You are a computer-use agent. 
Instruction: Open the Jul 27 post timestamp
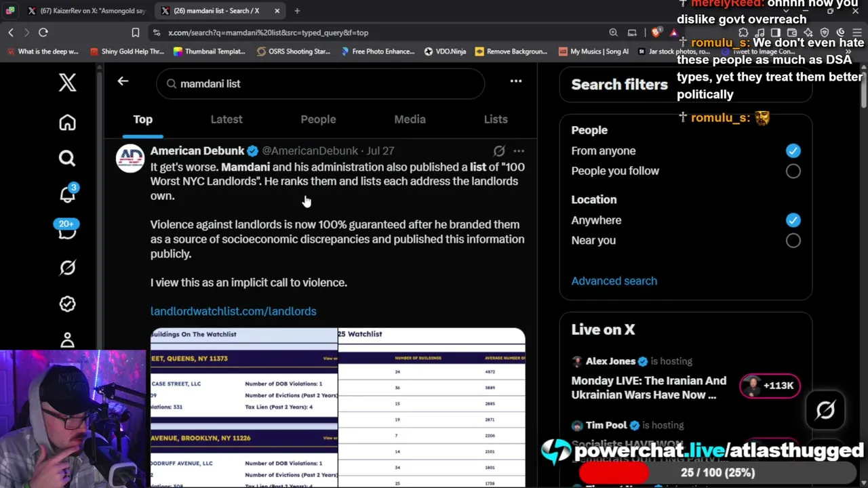pos(380,151)
